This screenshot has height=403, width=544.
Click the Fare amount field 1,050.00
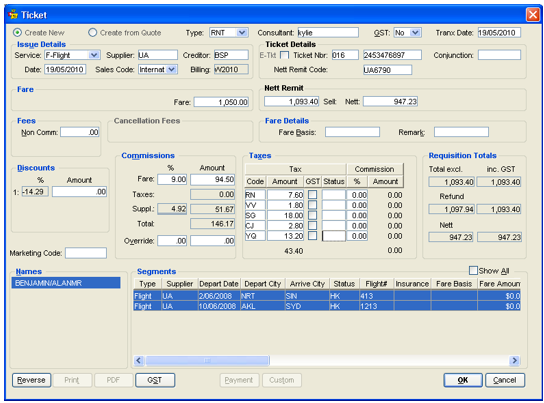pos(221,102)
